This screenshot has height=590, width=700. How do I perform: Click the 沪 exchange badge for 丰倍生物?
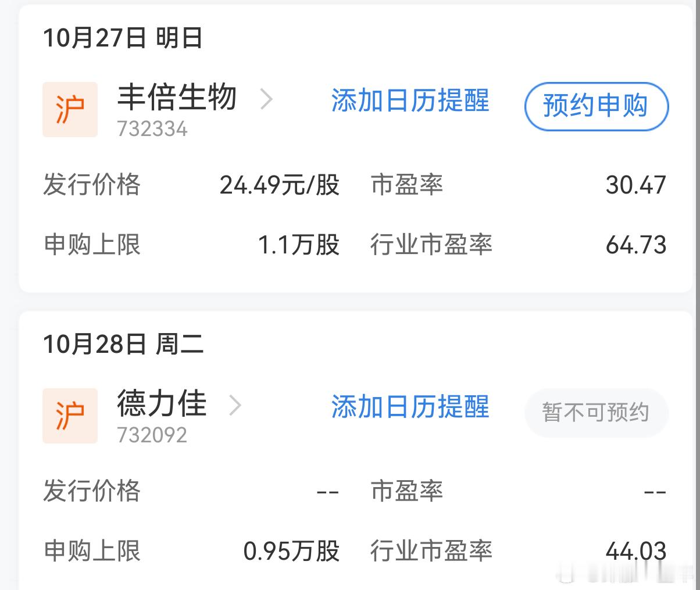(70, 109)
